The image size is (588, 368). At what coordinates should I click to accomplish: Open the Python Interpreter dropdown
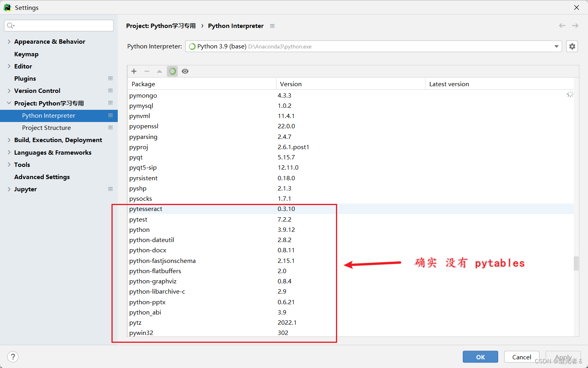coord(373,46)
